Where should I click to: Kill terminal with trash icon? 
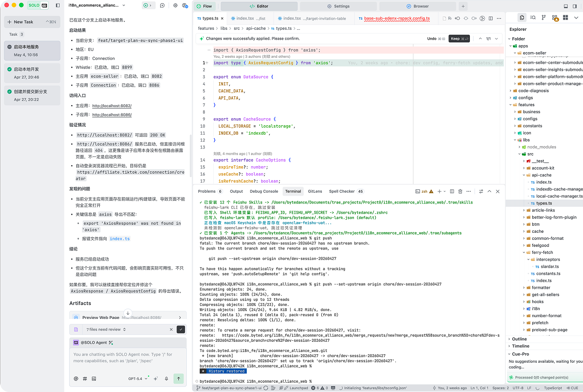(460, 191)
